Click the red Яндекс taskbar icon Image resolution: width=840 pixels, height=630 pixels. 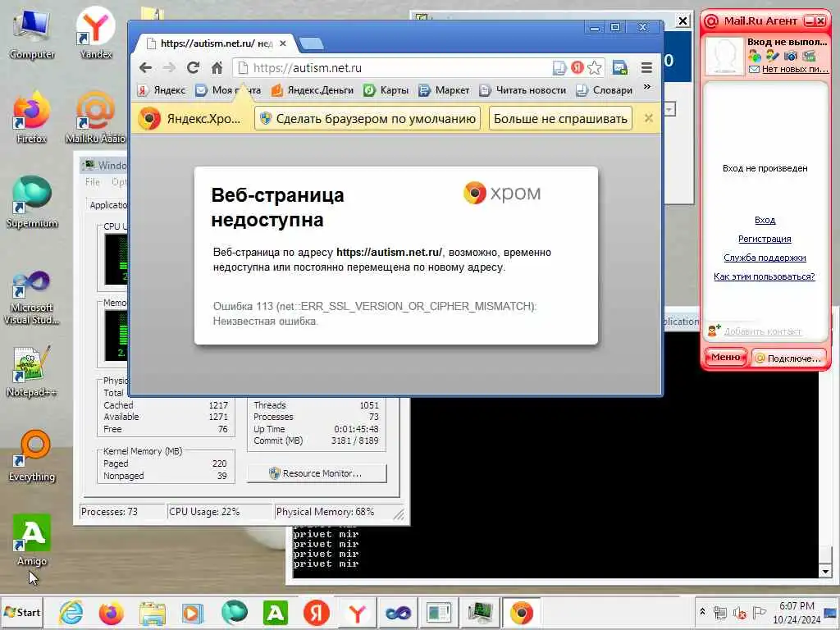point(316,613)
